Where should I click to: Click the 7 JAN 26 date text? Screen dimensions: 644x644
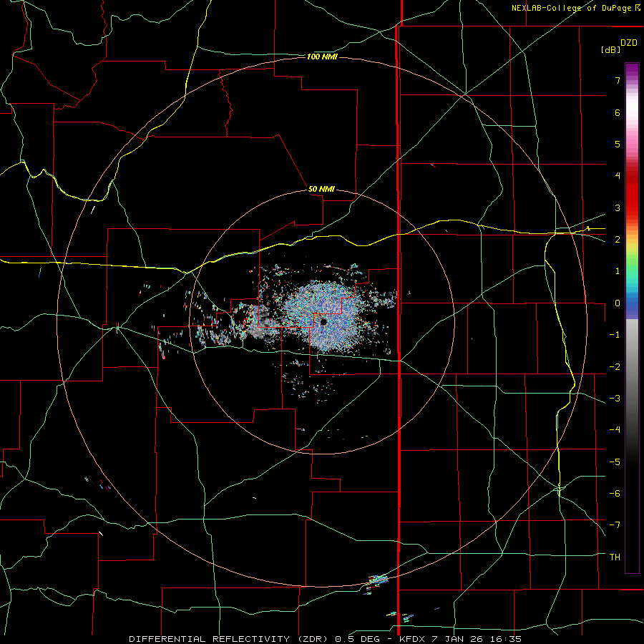tap(457, 639)
